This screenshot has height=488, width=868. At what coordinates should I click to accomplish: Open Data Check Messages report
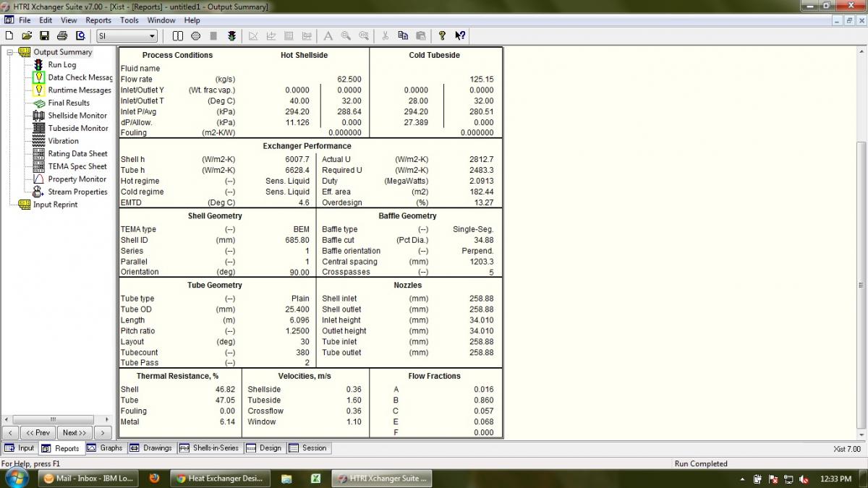[80, 77]
